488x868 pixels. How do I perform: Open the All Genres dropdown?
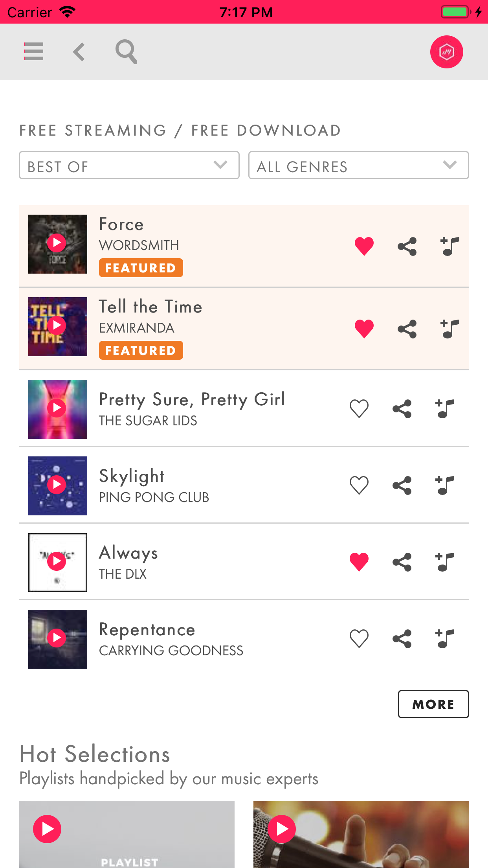coord(358,166)
